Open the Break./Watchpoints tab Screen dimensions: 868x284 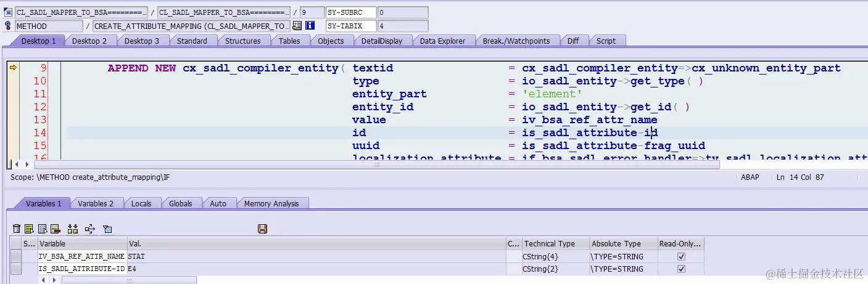tap(516, 41)
